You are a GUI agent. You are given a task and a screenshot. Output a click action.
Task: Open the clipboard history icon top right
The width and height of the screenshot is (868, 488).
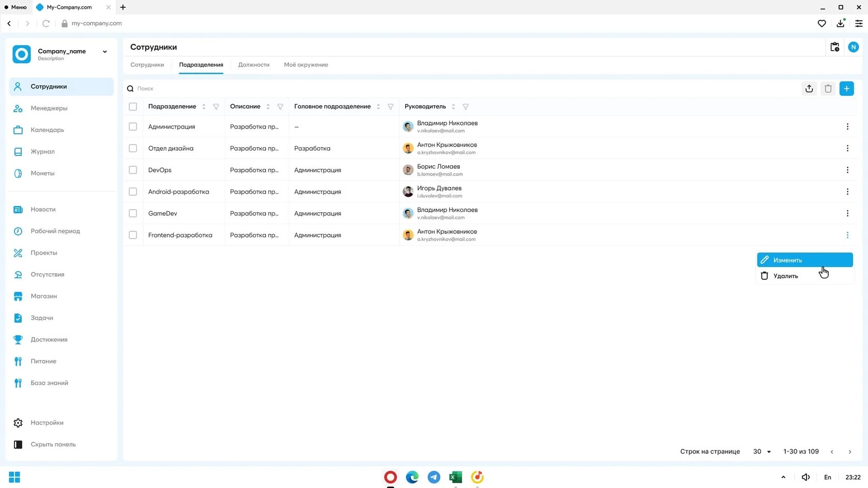coord(834,47)
